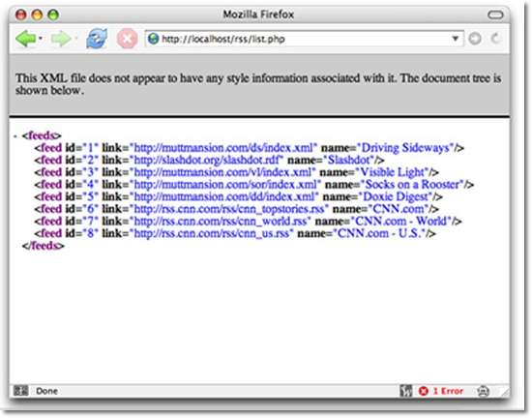The width and height of the screenshot is (532, 418).
Task: Click the red Stop loading icon
Action: tap(128, 39)
